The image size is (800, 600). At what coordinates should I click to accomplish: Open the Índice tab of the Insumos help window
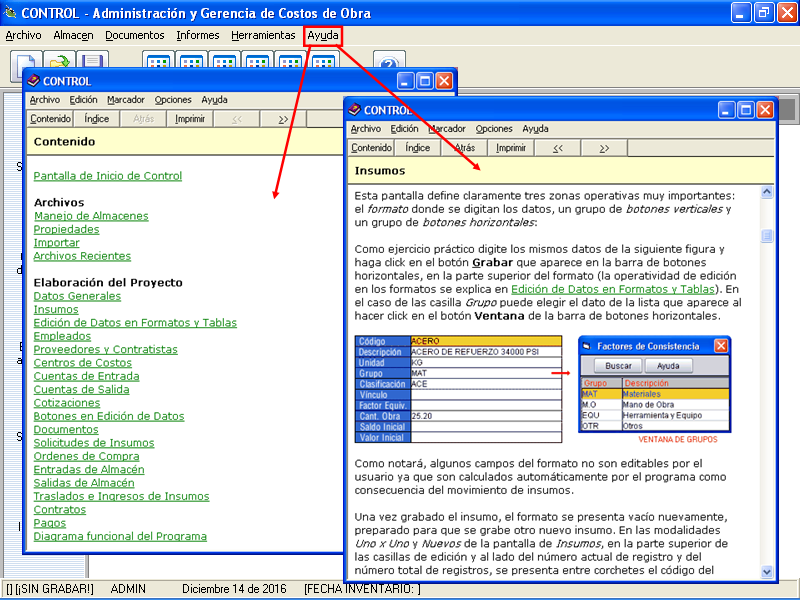pos(417,147)
